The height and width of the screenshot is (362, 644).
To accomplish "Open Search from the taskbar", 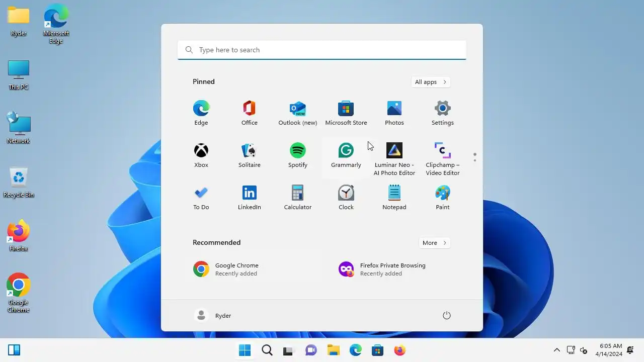I will coord(267,350).
